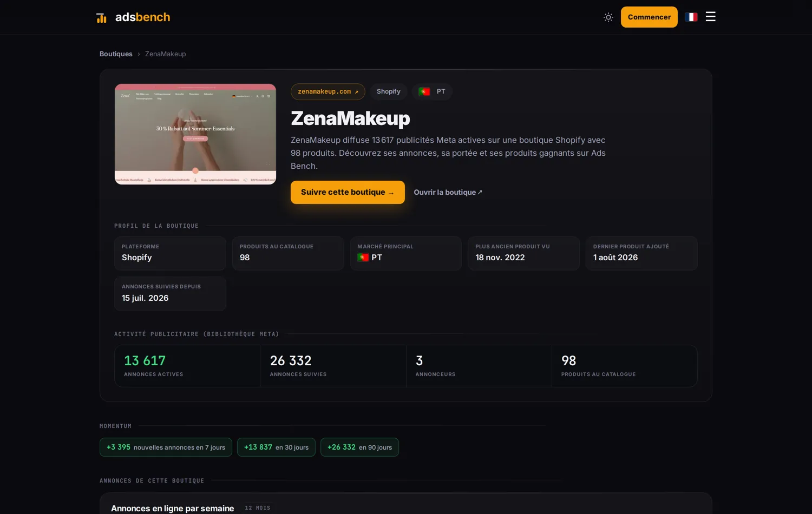Click the Activité publicitaire section label
The width and height of the screenshot is (812, 514).
197,334
